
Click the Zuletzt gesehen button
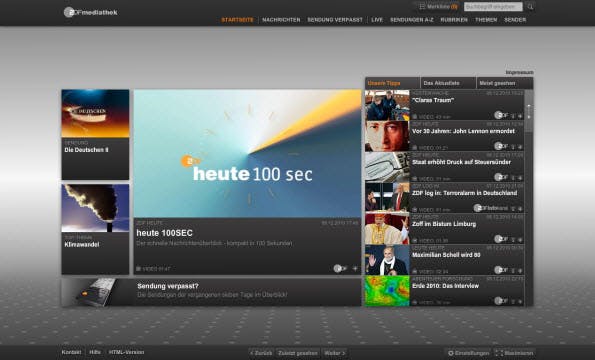(x=298, y=353)
